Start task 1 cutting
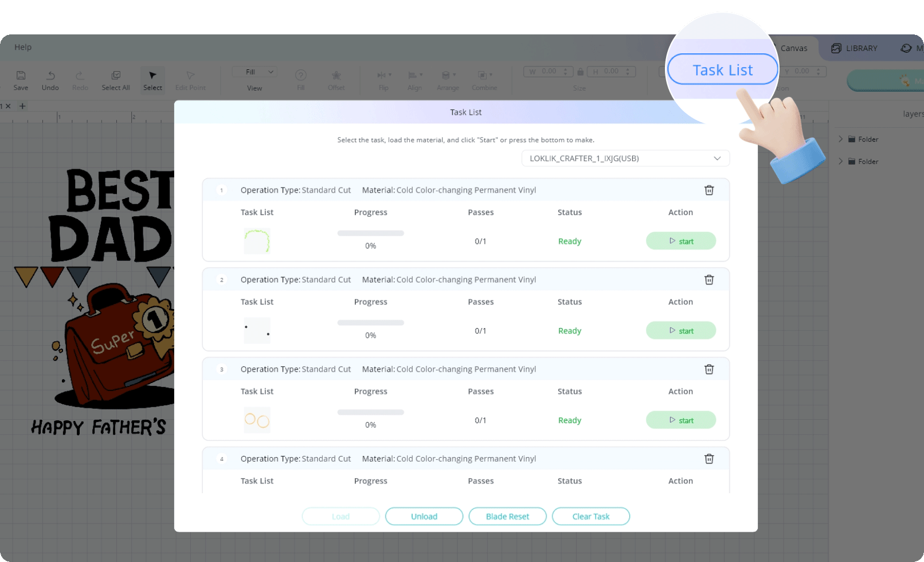Viewport: 924px width, 562px height. point(680,241)
